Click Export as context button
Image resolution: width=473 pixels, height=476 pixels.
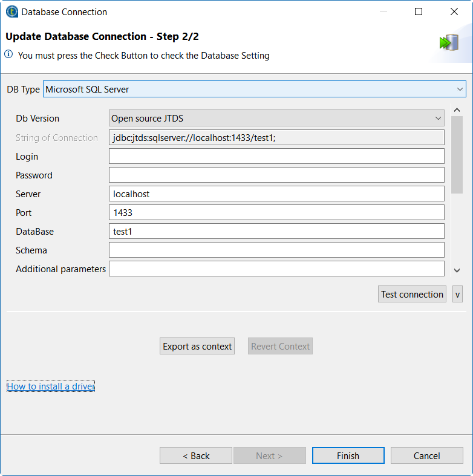(197, 347)
